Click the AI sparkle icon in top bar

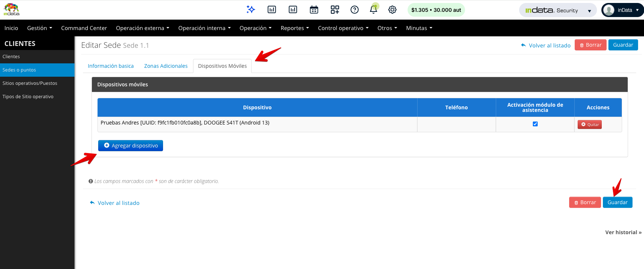point(251,10)
